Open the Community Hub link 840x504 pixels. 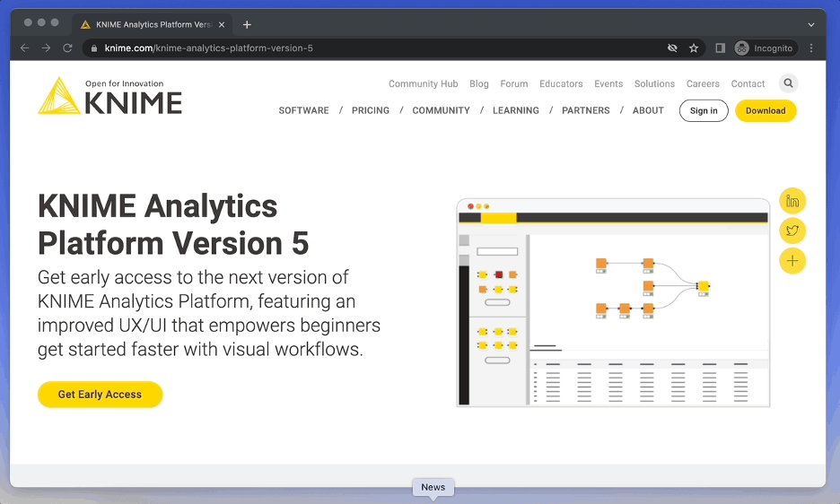point(423,83)
